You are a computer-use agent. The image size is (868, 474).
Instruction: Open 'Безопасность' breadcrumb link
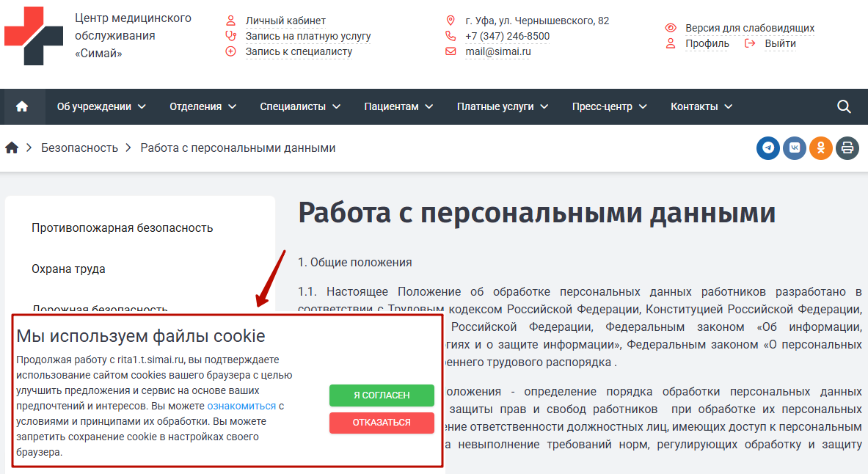pos(79,148)
